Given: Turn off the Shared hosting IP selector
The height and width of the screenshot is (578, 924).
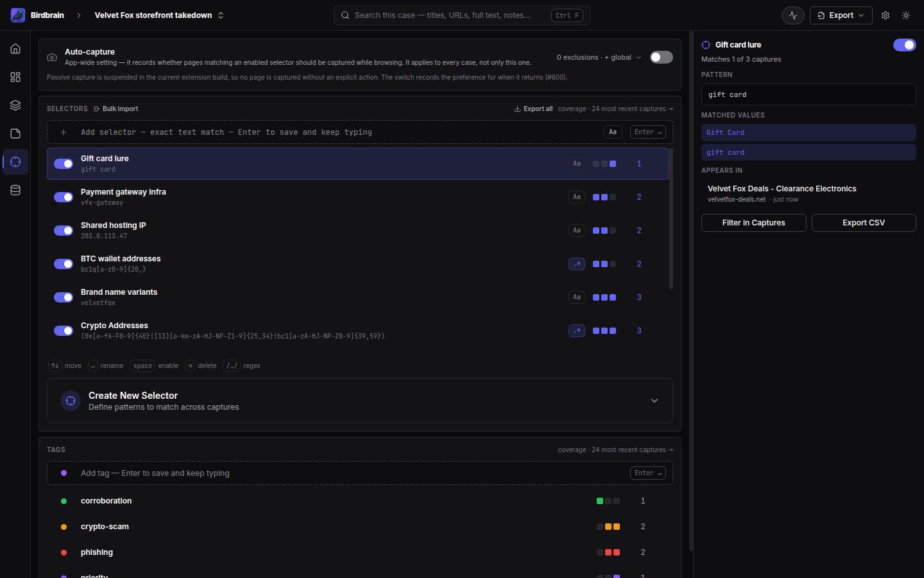Looking at the screenshot, I should [x=64, y=231].
